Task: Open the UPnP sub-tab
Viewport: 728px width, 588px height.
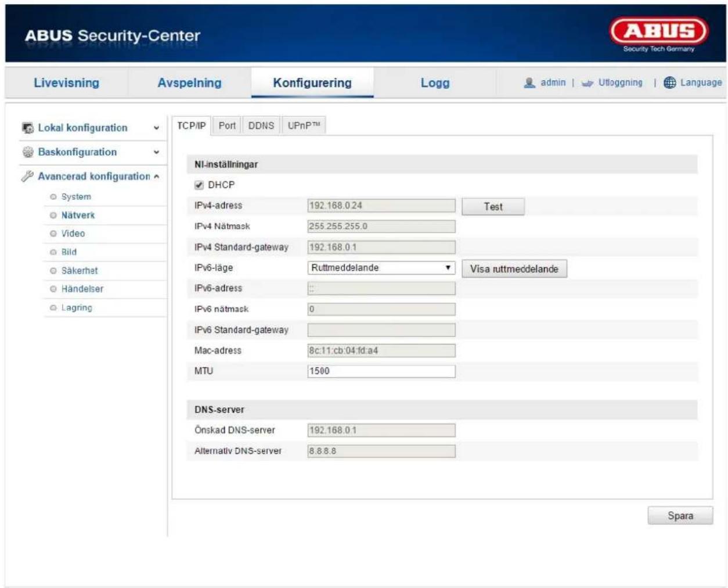Action: (x=304, y=126)
